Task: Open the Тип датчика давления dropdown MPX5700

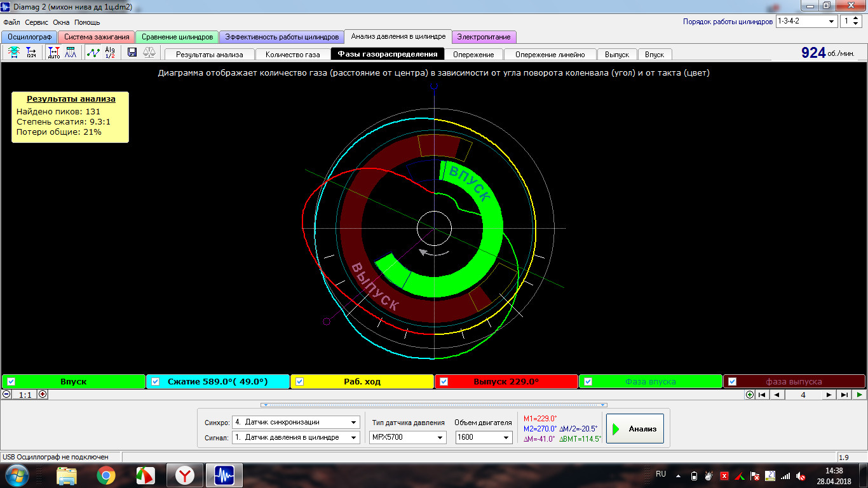Action: tap(407, 437)
